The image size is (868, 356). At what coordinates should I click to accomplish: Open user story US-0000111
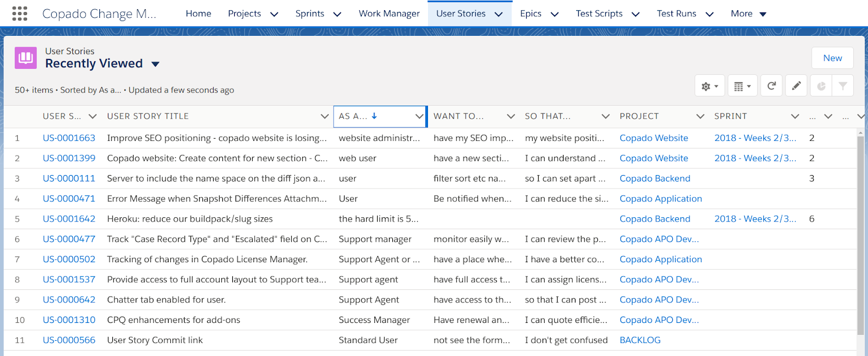[69, 178]
